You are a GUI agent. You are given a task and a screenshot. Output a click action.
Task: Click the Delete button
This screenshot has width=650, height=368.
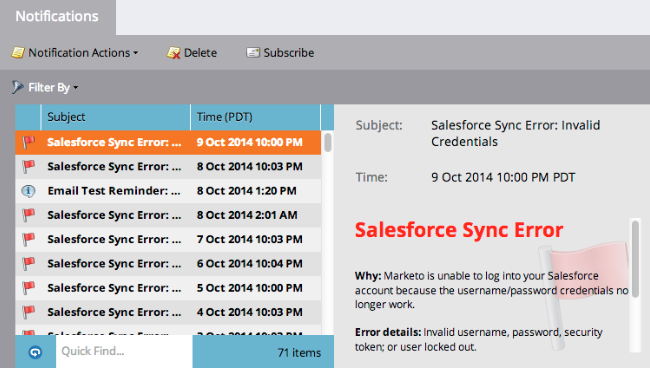click(x=192, y=53)
